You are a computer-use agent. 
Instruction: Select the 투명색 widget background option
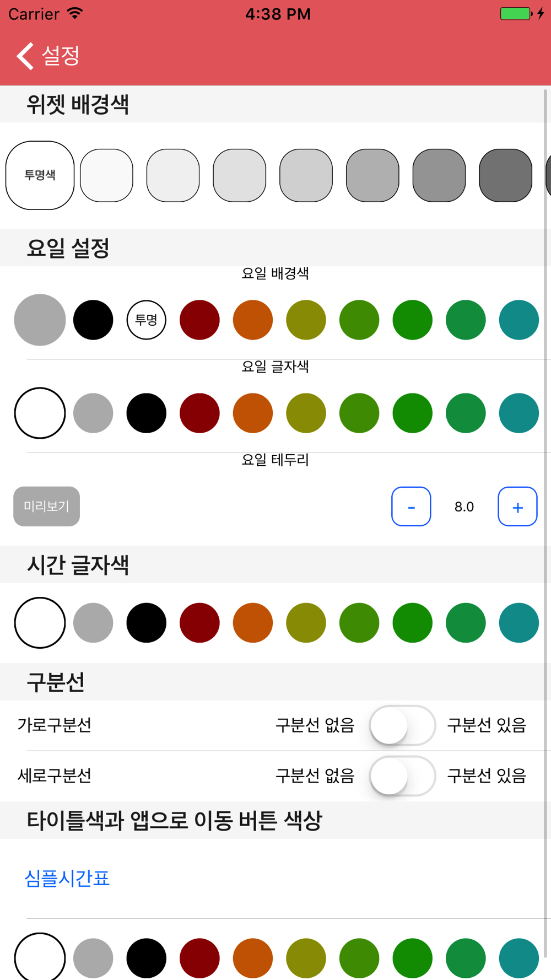click(40, 175)
